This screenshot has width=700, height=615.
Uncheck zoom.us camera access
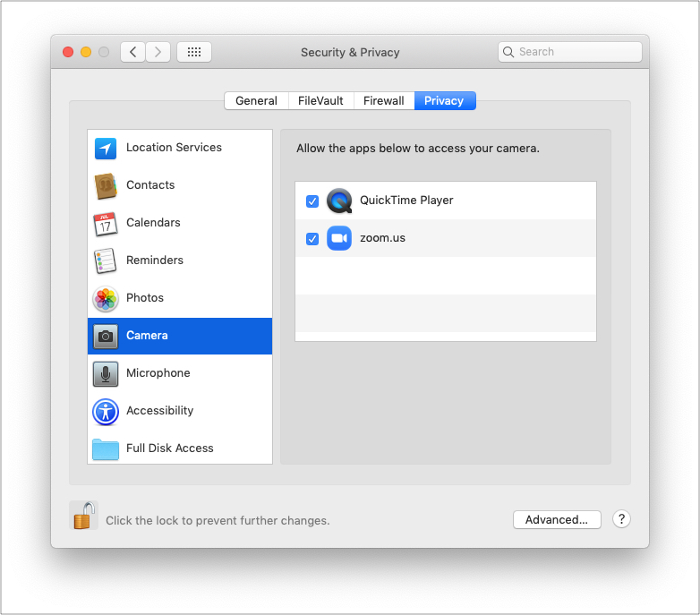click(312, 239)
